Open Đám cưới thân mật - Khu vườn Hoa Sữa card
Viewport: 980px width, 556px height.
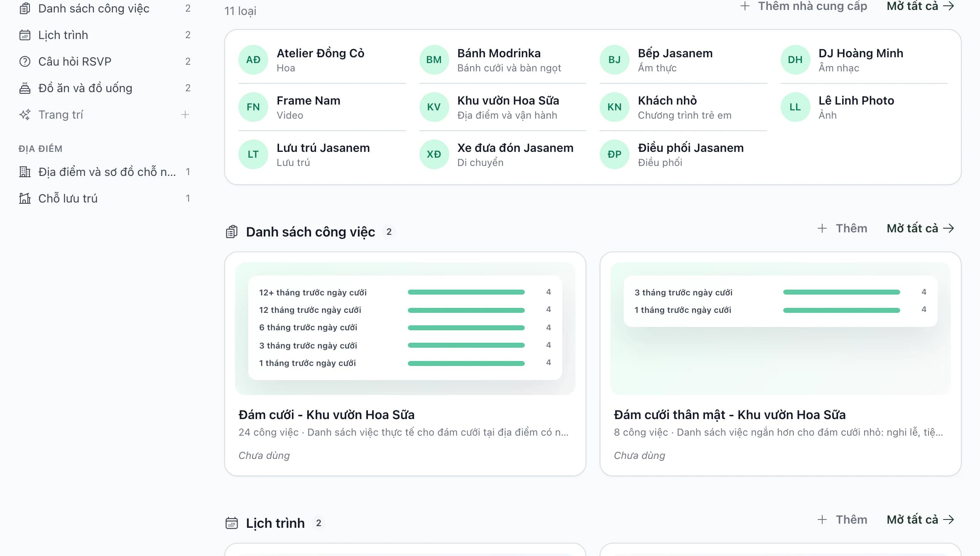tap(781, 364)
